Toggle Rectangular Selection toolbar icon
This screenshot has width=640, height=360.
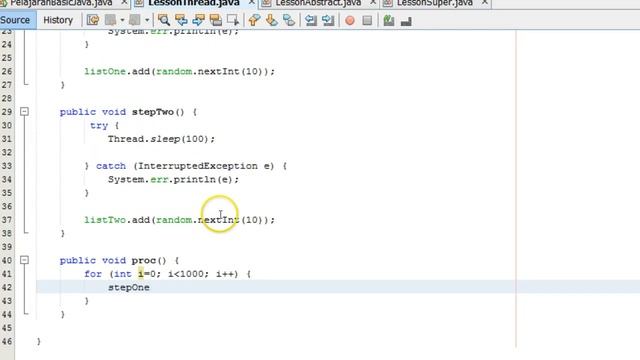point(233,20)
